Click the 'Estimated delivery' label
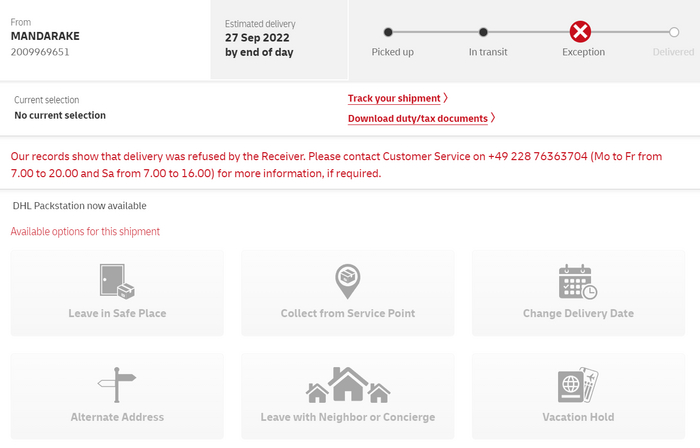This screenshot has height=448, width=700. click(x=260, y=24)
